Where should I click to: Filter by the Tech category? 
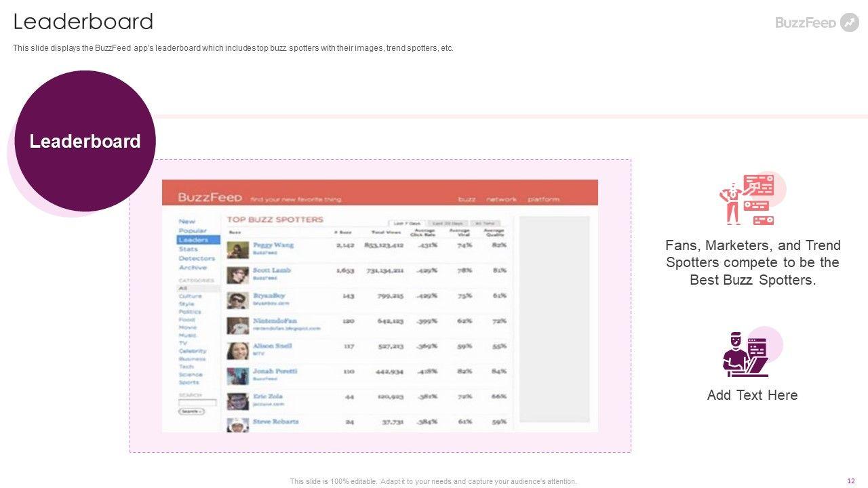186,367
